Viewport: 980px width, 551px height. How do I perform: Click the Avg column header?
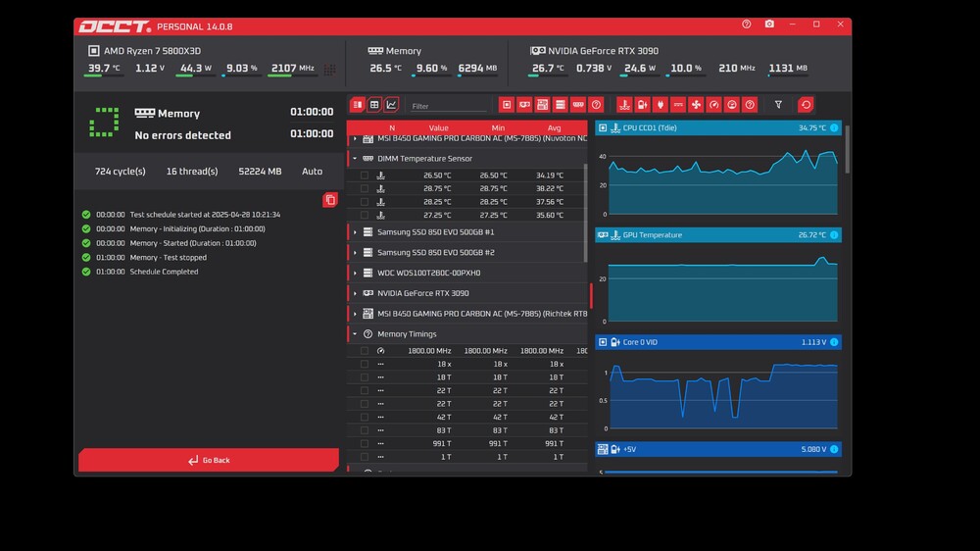tap(554, 128)
